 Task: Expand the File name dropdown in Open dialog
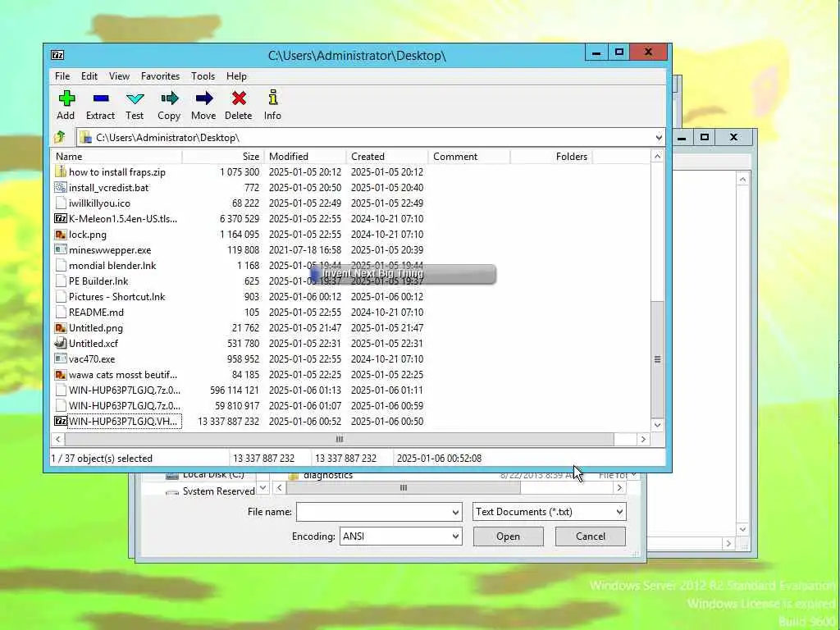455,512
